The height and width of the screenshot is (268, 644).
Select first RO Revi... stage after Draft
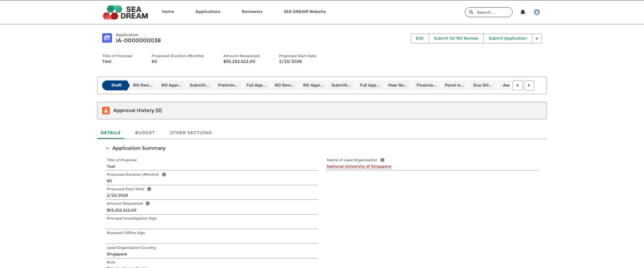[x=143, y=85]
